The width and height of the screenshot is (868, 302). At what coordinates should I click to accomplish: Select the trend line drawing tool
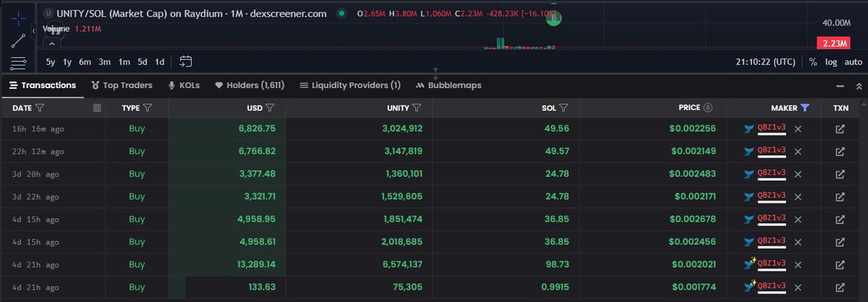coord(19,40)
